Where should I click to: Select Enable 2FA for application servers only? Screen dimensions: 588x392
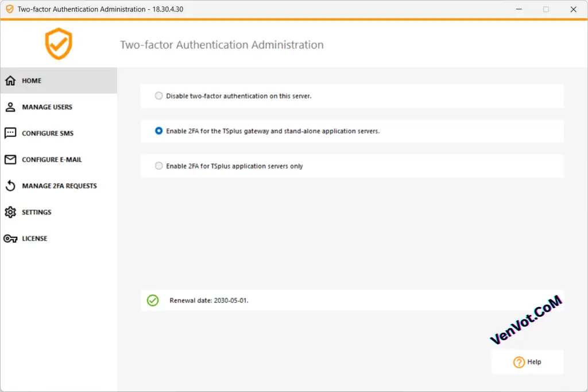(159, 166)
